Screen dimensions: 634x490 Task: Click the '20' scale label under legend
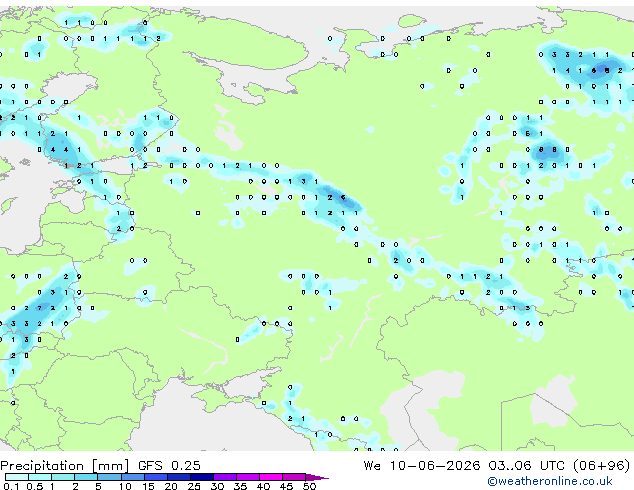pos(171,486)
